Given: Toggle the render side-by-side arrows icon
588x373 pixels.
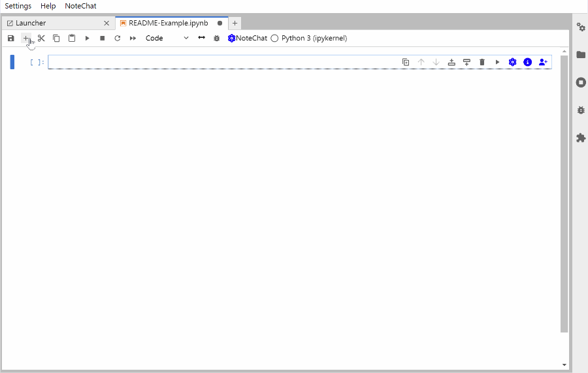Looking at the screenshot, I should [x=202, y=37].
